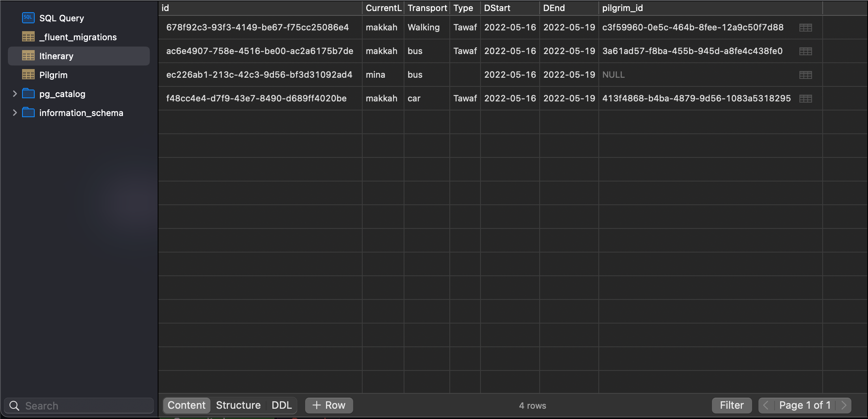Click the information_schema folder icon
The width and height of the screenshot is (868, 419).
(x=28, y=112)
